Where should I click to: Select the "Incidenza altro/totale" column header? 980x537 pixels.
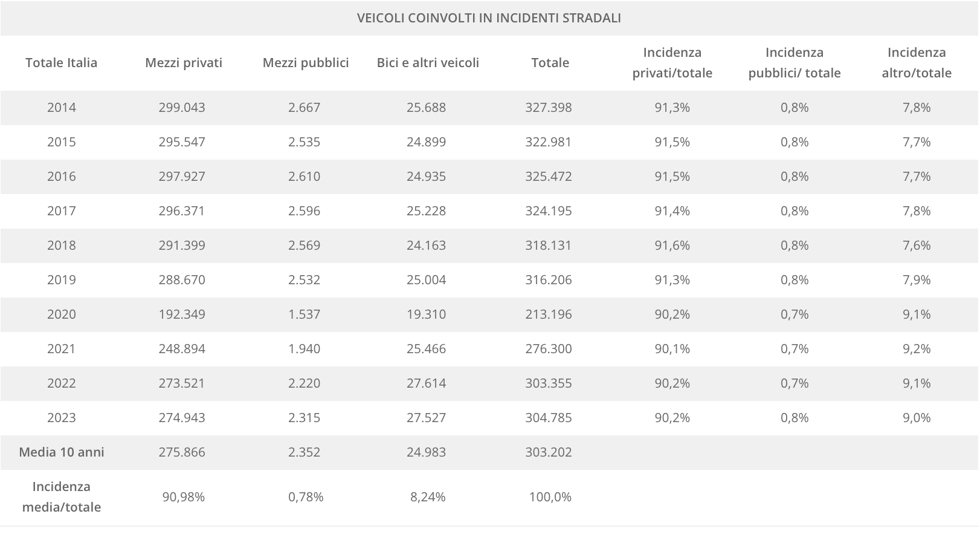pyautogui.click(x=917, y=63)
